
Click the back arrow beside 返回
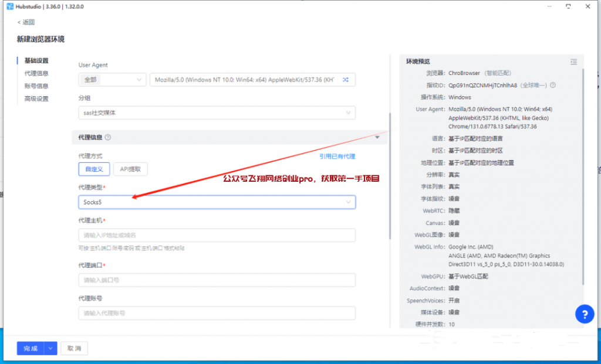click(x=18, y=21)
